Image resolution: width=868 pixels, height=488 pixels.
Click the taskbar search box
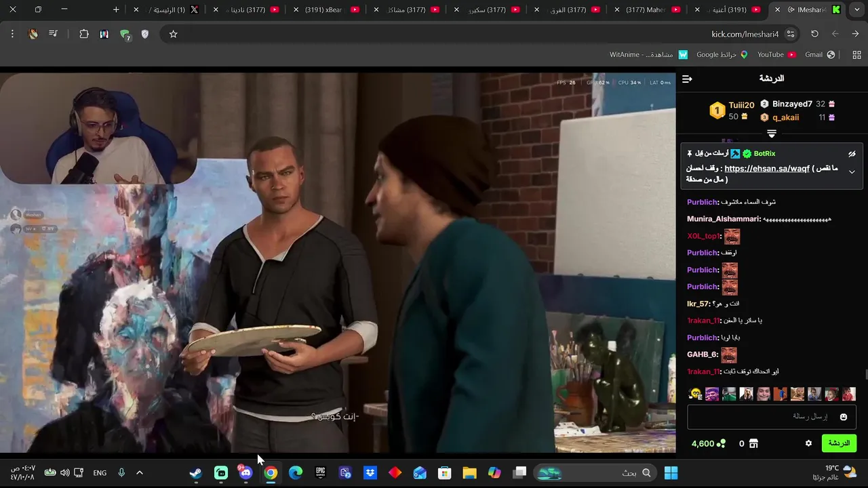pos(595,472)
